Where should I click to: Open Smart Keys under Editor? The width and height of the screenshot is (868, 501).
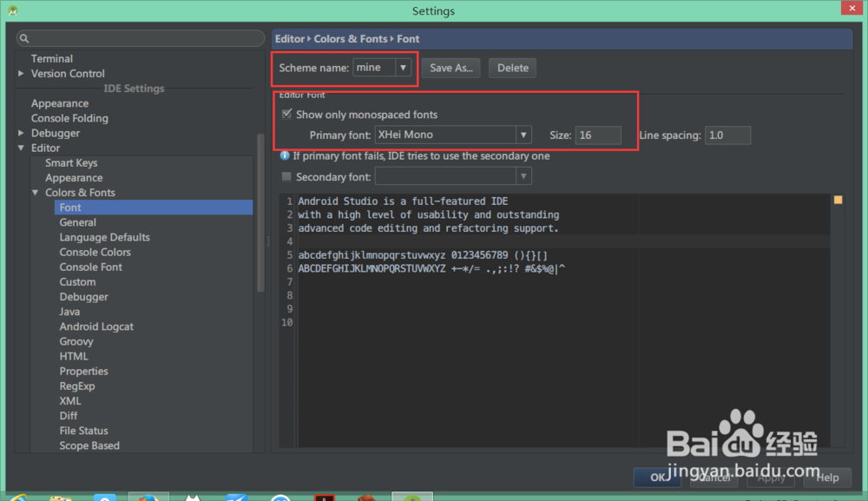(71, 162)
